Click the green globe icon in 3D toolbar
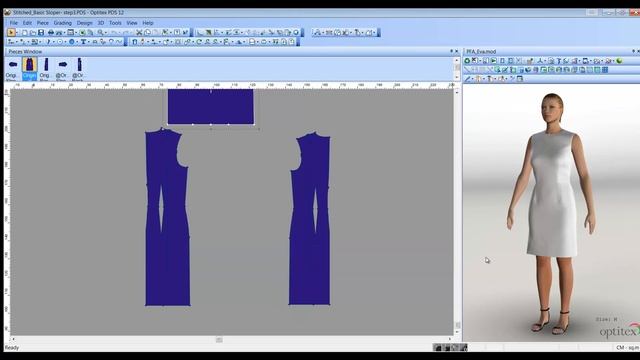The width and height of the screenshot is (640, 360). tap(619, 61)
